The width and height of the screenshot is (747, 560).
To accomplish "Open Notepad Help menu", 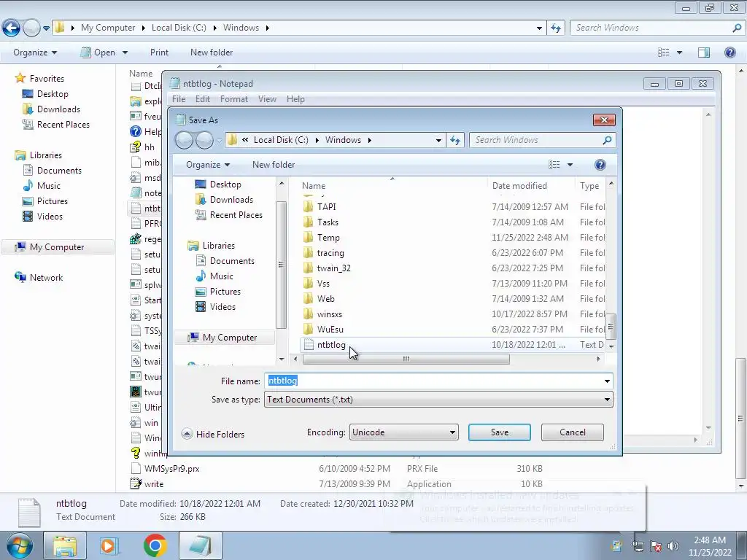I will click(295, 99).
